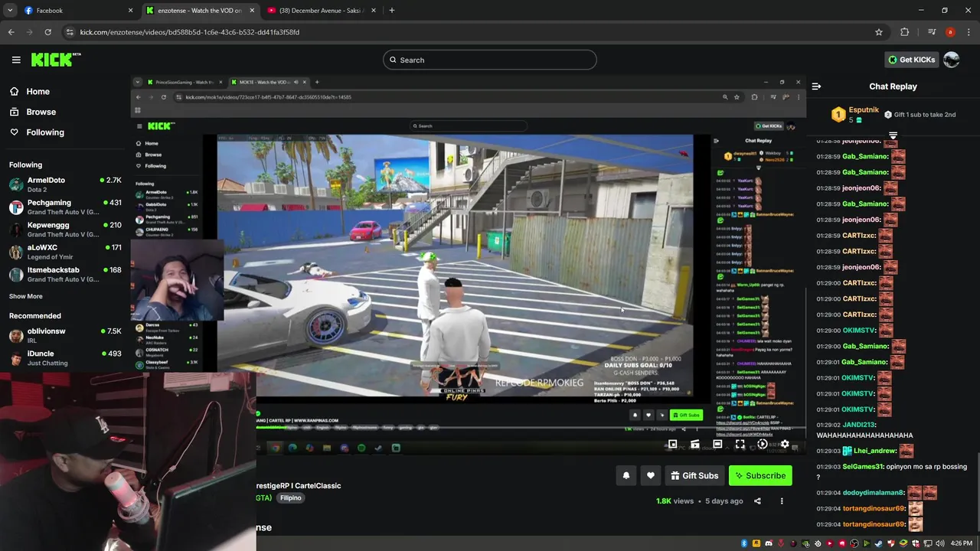
Task: Click the Get KICKs button
Action: [x=911, y=60]
